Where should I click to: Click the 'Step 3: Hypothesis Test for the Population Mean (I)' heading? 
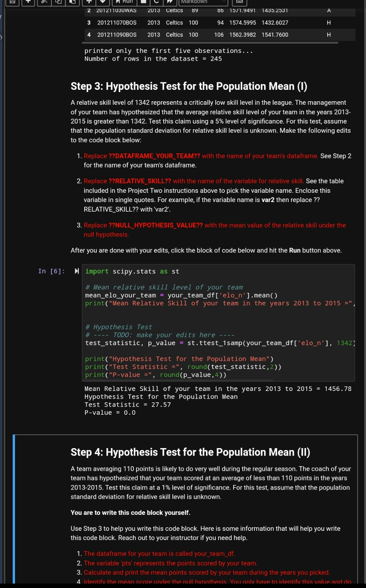pyautogui.click(x=189, y=86)
